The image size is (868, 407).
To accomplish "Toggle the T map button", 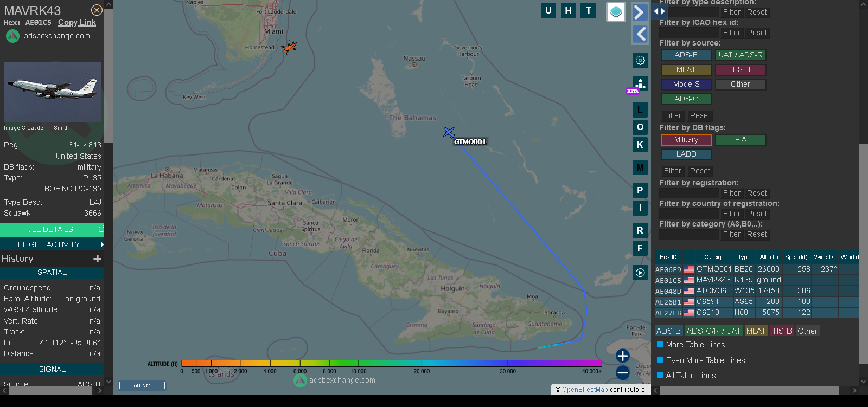I will [588, 10].
